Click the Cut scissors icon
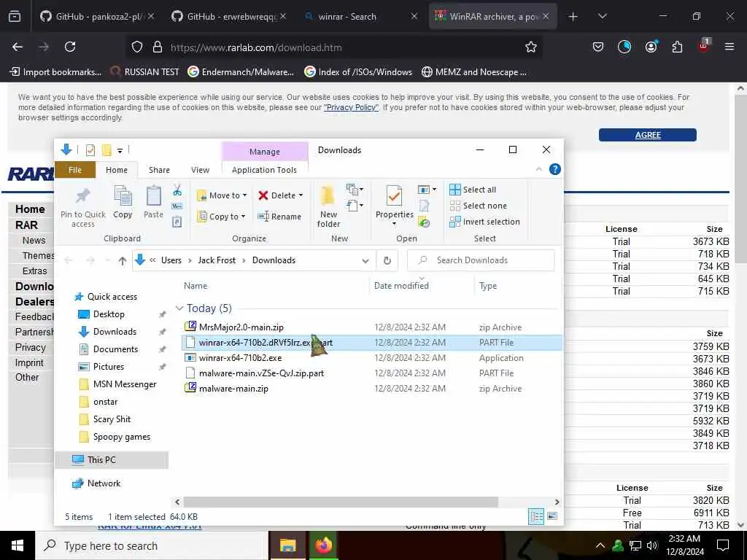This screenshot has height=560, width=747. coord(177,190)
